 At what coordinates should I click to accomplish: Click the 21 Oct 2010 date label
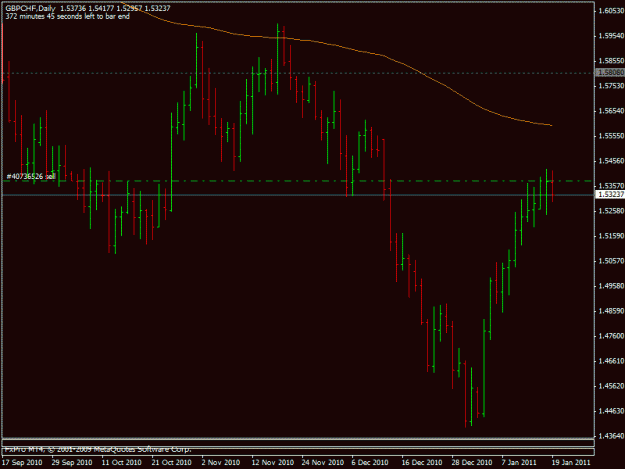point(172,462)
